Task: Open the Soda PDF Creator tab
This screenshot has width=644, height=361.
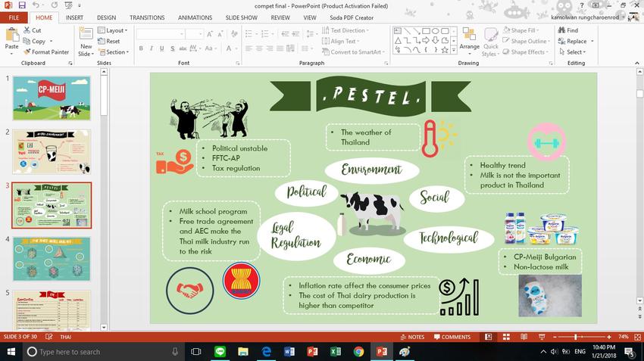Action: click(352, 17)
